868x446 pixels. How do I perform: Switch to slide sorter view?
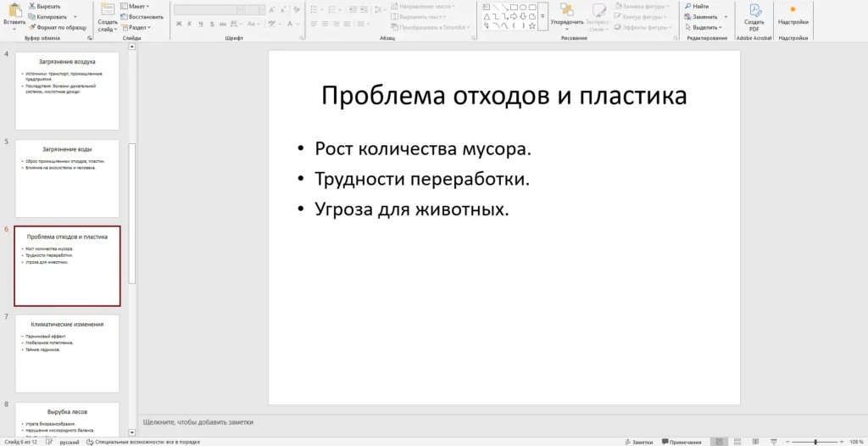tap(738, 442)
